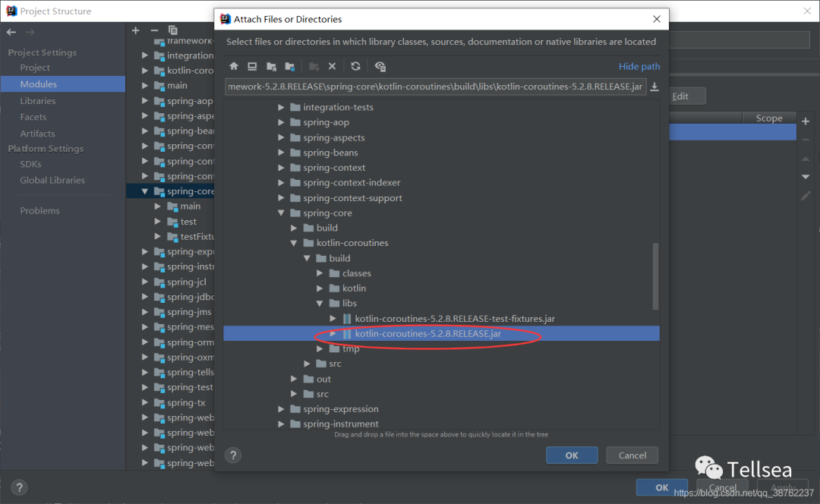
Task: Open Problems section
Action: point(39,211)
